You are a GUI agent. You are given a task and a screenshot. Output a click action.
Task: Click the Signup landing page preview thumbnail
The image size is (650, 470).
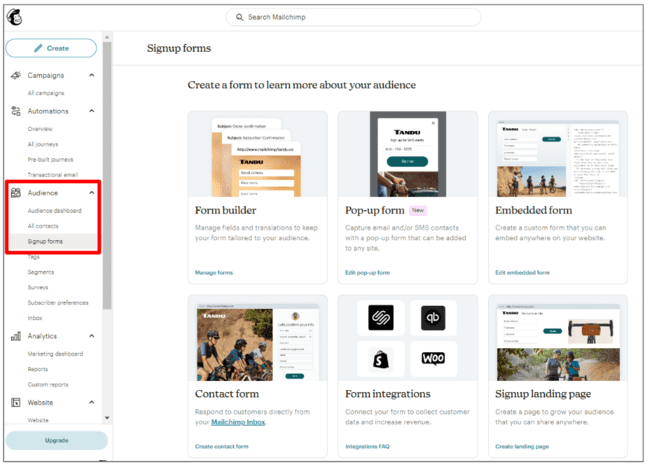pos(558,338)
